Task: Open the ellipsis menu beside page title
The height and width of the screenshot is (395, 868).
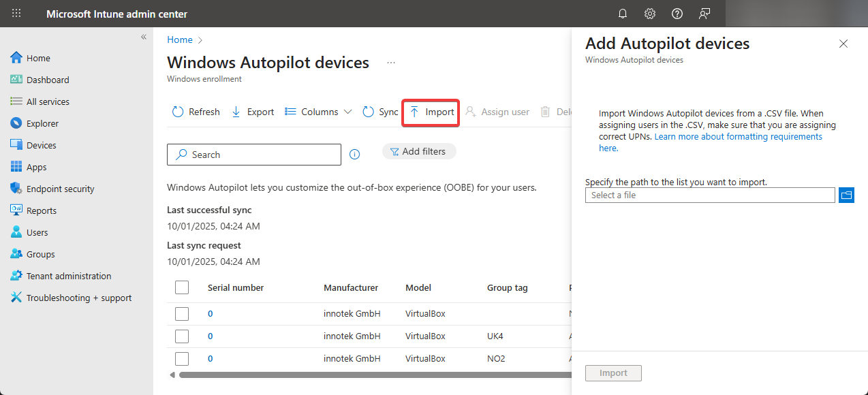Action: [391, 63]
